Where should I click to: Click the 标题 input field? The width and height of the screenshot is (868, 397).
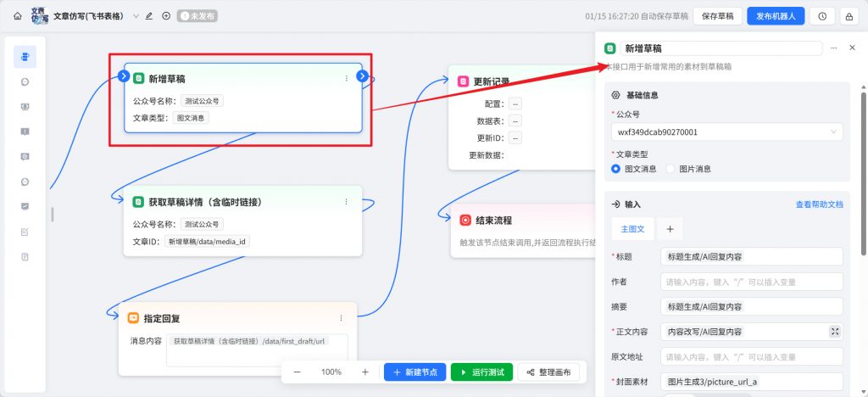tap(751, 256)
